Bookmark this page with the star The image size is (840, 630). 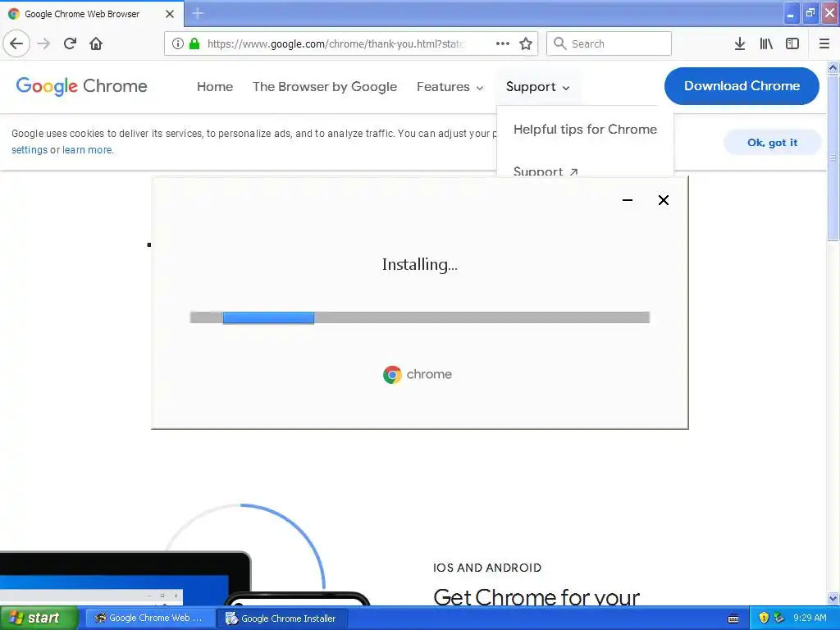(526, 43)
